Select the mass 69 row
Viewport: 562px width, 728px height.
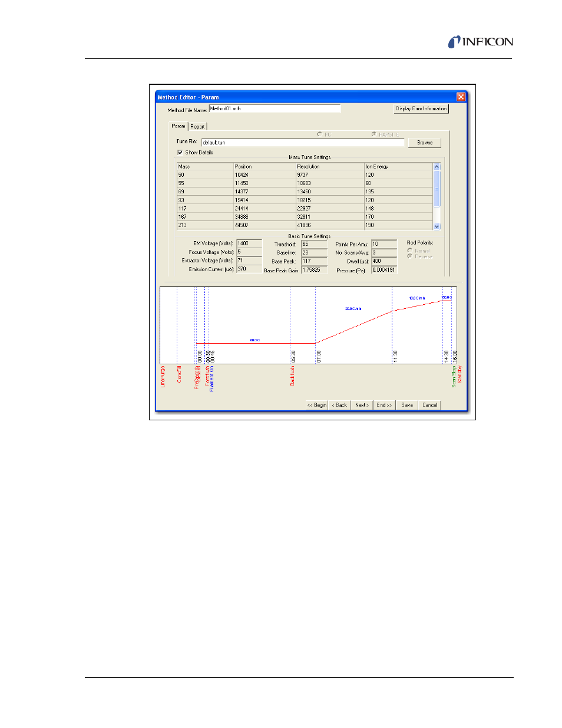(x=305, y=192)
